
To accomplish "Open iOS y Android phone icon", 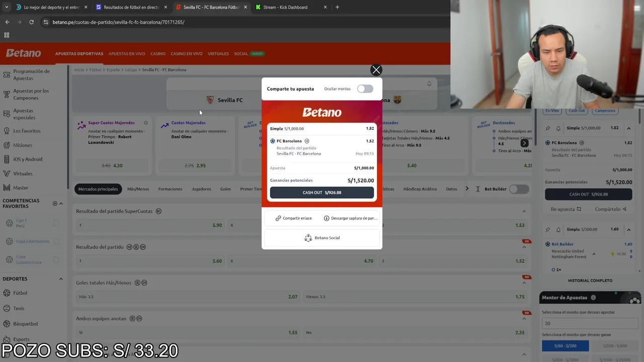I will point(7,159).
